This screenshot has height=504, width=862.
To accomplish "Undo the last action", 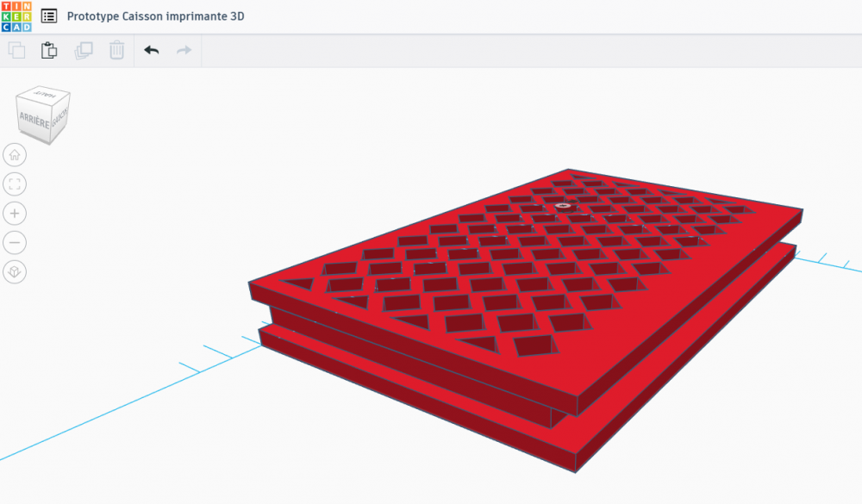I will (x=151, y=50).
